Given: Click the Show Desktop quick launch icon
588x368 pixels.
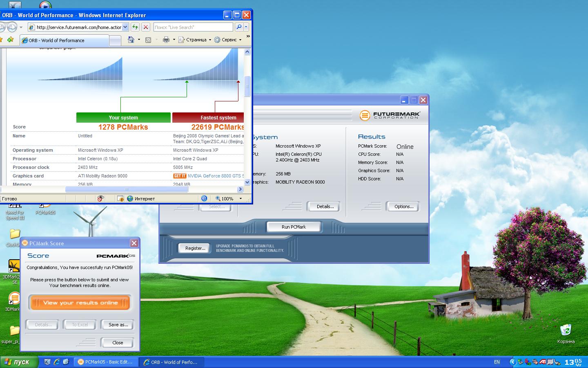Looking at the screenshot, I should pyautogui.click(x=47, y=362).
